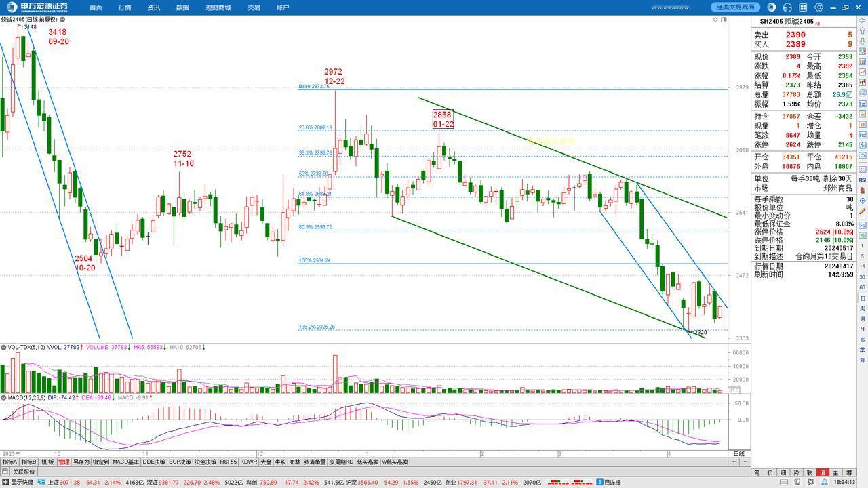Image resolution: width=868 pixels, height=488 pixels.
Task: Click the pencil drawing tool icon
Action: tap(863, 211)
